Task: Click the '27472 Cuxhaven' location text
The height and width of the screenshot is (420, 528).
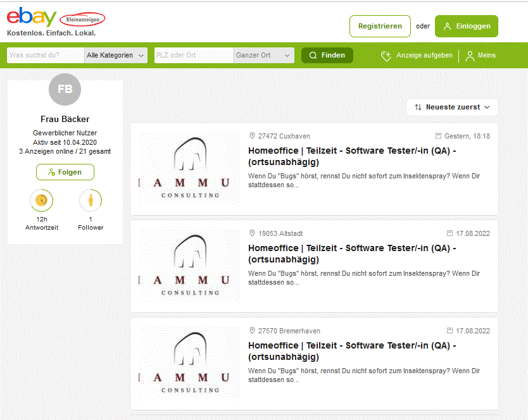Action: coord(284,136)
